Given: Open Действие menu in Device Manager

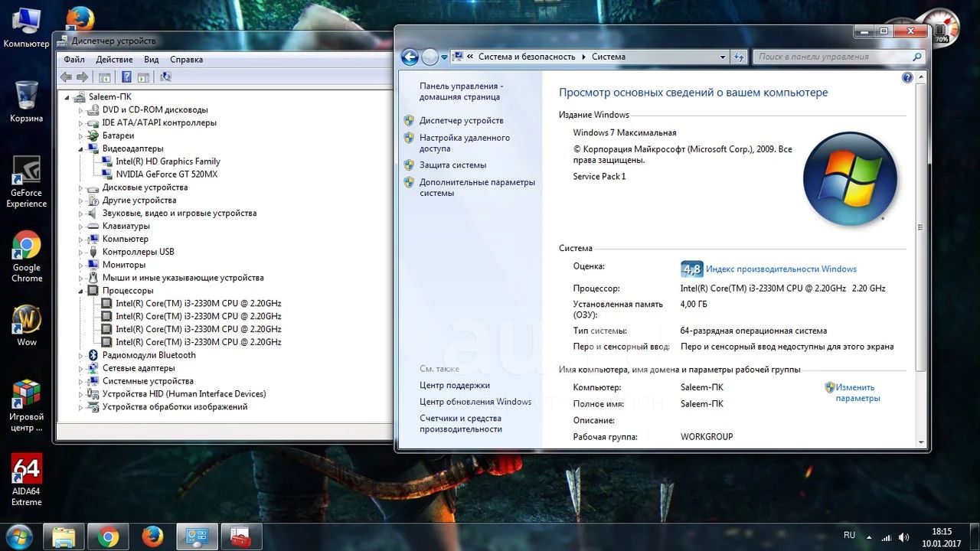Looking at the screenshot, I should 114,60.
